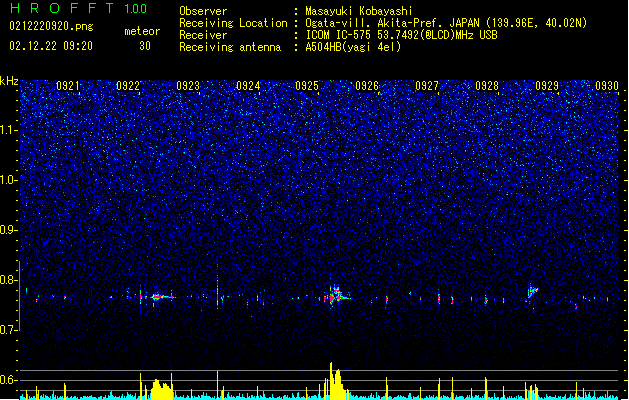The height and width of the screenshot is (400, 629).
Task: Select the version number 1.0.0
Action: [135, 9]
